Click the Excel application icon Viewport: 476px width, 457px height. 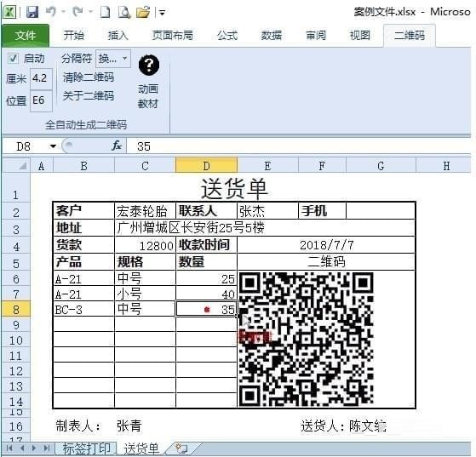[9, 13]
